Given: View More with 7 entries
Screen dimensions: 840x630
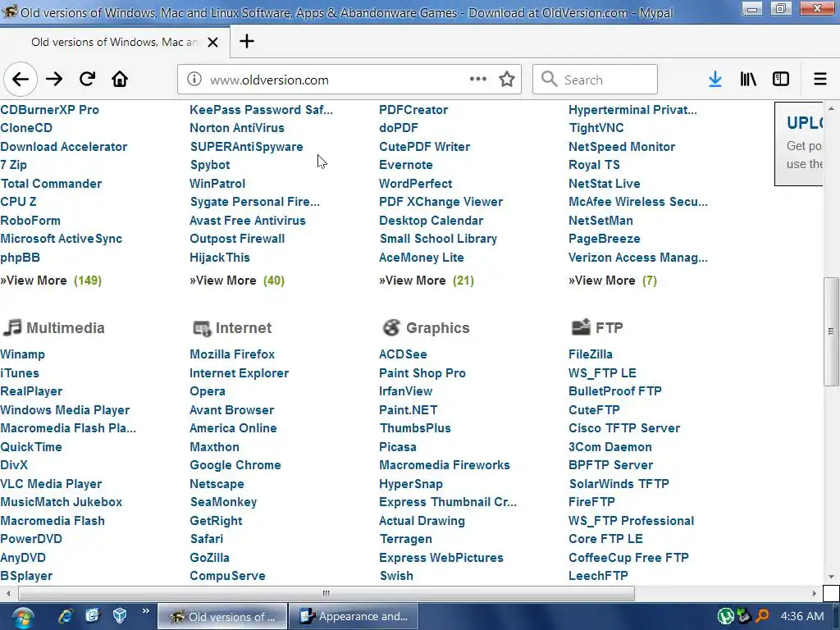Looking at the screenshot, I should pyautogui.click(x=612, y=281).
